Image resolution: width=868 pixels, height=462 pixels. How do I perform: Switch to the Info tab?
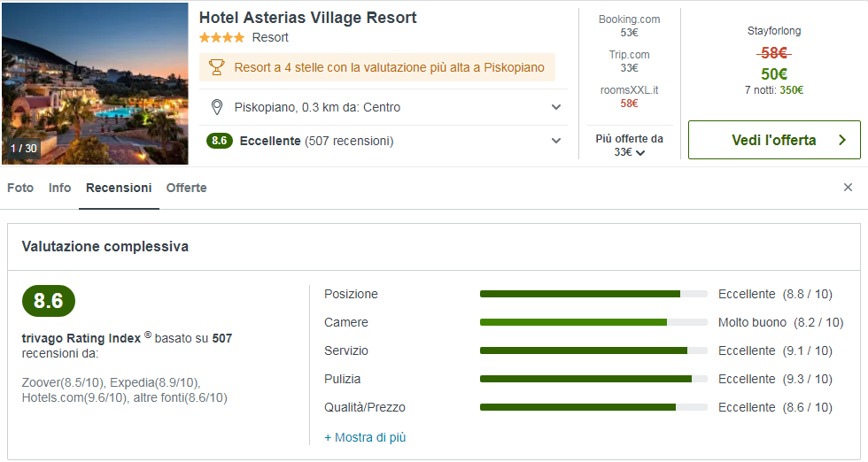tap(60, 188)
